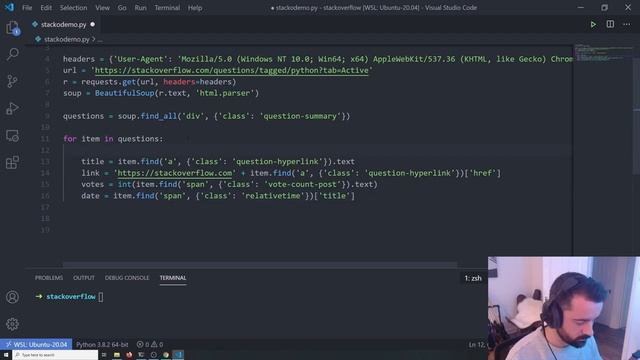Open the Manage gear icon

click(12, 324)
